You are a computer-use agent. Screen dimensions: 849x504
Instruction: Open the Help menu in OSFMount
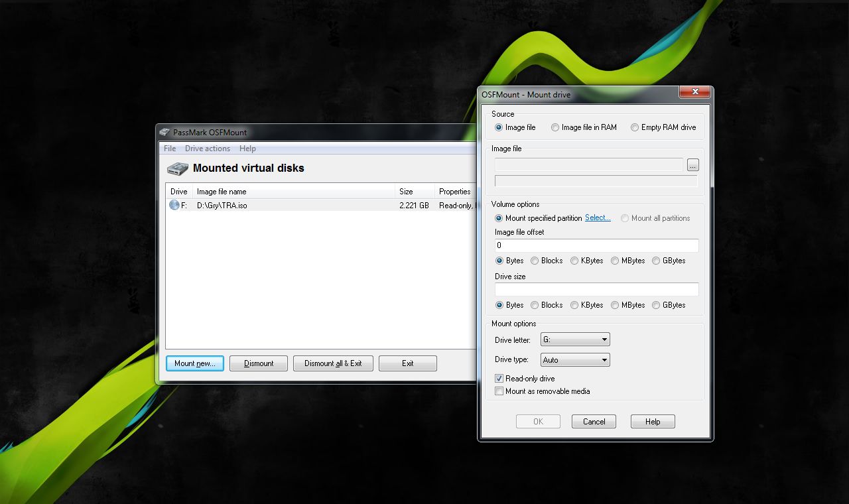[x=247, y=149]
